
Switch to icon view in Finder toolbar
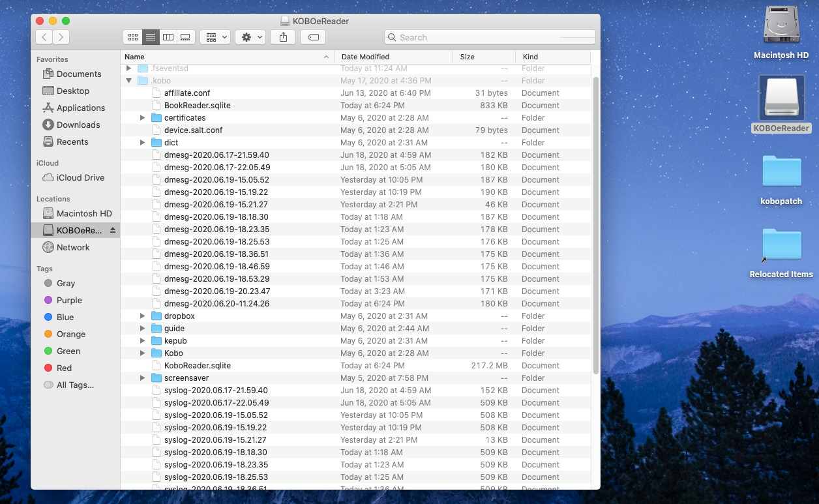click(x=133, y=37)
